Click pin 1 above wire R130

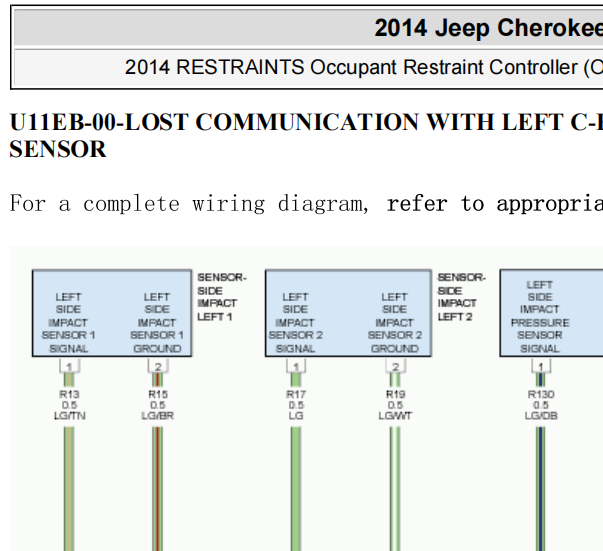(x=541, y=366)
